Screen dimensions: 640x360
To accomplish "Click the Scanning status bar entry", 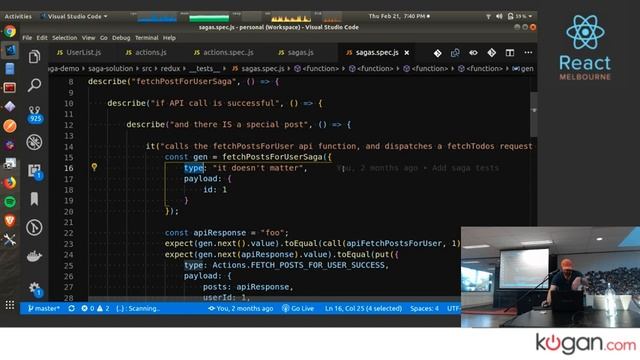I will (x=138, y=309).
